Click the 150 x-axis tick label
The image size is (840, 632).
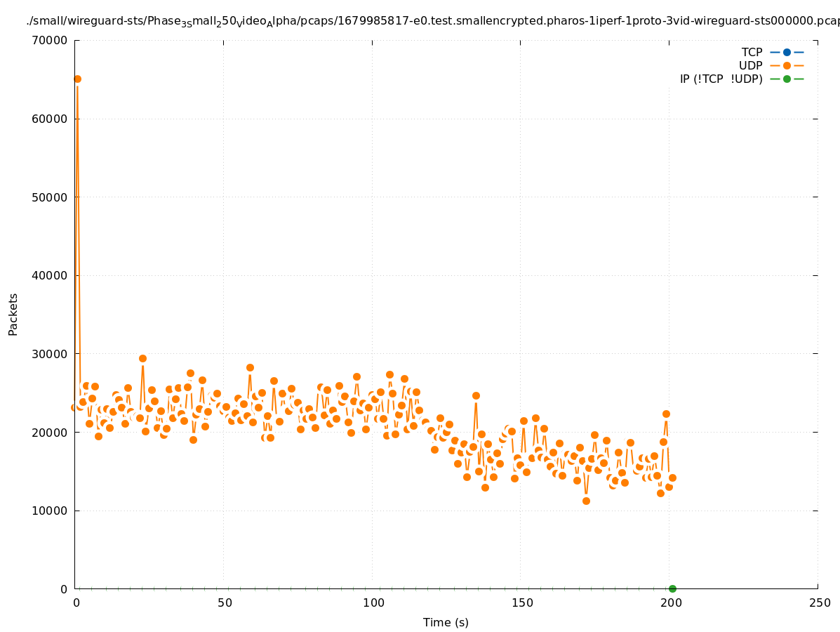point(522,603)
